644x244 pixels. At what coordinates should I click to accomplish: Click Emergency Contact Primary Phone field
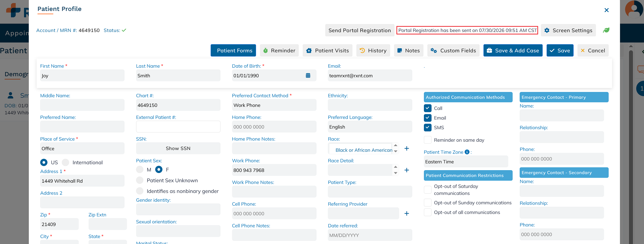(562, 159)
